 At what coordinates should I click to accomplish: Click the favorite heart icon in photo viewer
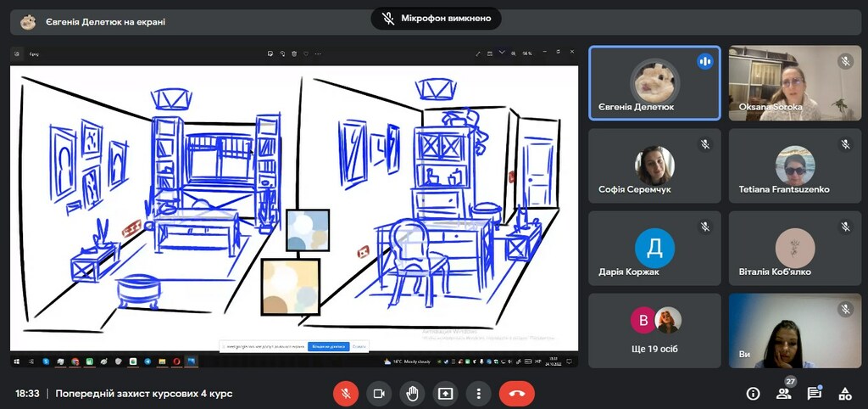[x=305, y=53]
